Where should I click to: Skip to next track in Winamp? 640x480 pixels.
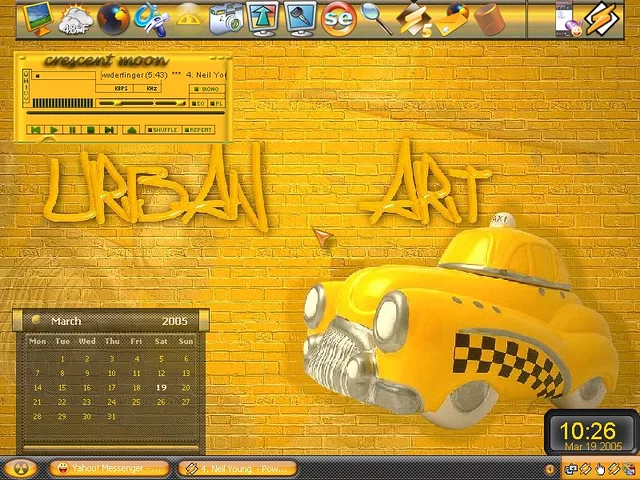109,130
